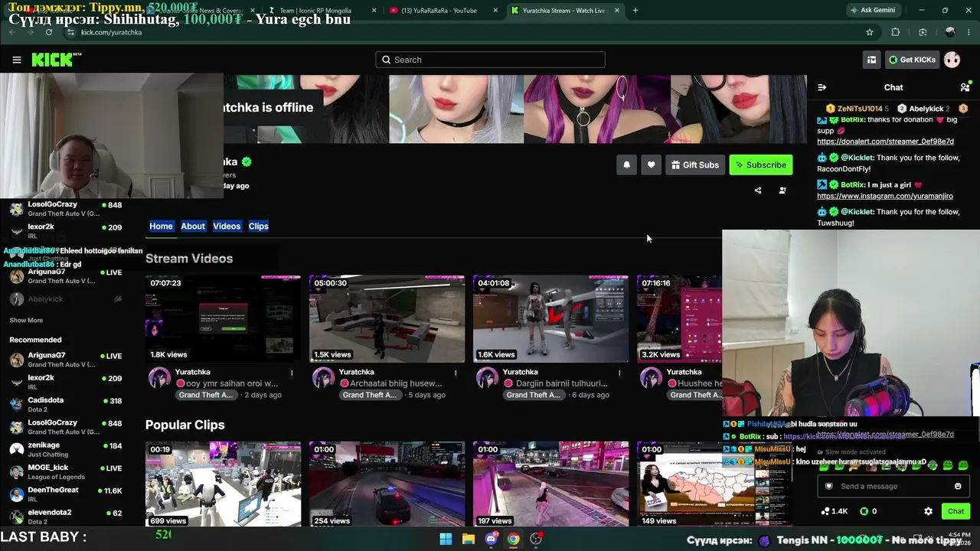Open the browser extensions puzzle icon
This screenshot has height=551, width=980.
(x=895, y=32)
